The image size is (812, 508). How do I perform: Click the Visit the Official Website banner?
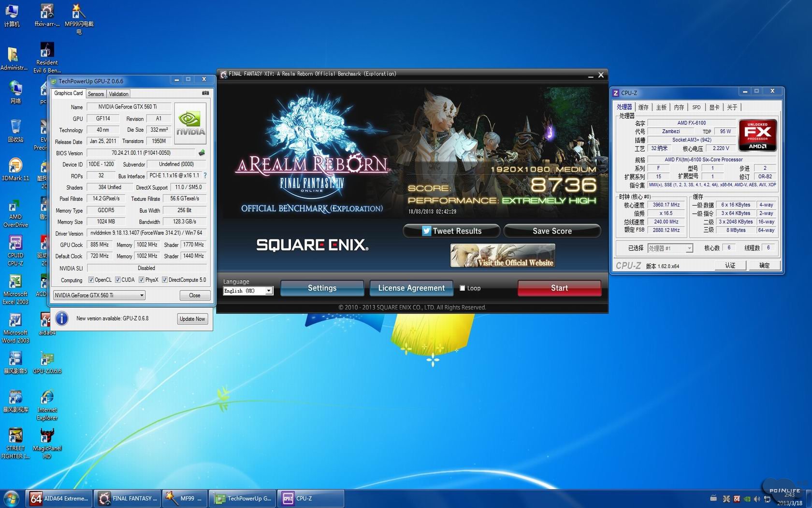point(502,255)
